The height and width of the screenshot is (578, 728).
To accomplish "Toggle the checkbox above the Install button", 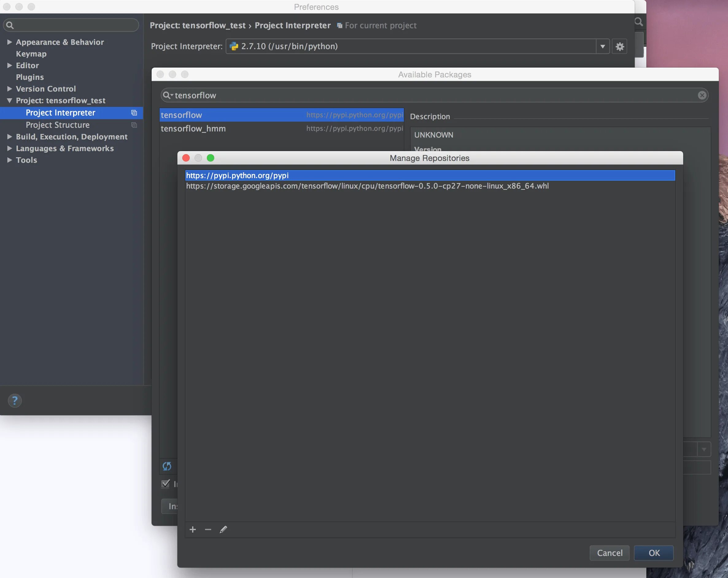I will (x=165, y=483).
